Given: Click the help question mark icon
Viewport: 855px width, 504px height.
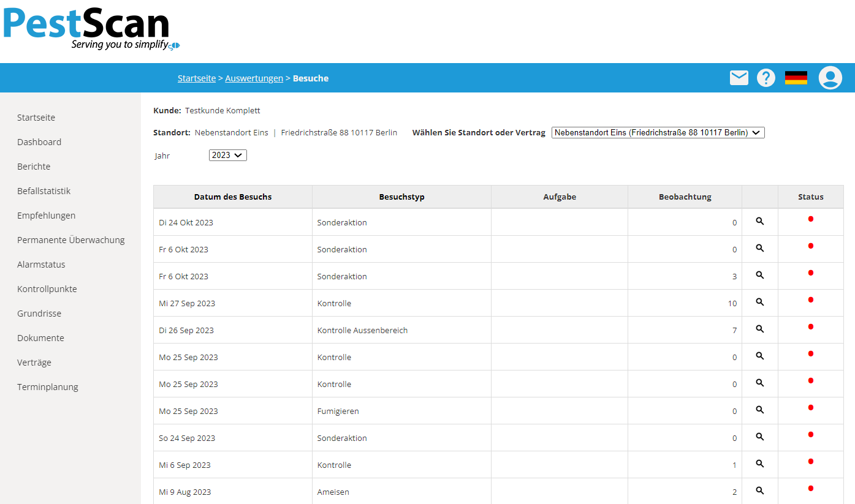Looking at the screenshot, I should [766, 78].
